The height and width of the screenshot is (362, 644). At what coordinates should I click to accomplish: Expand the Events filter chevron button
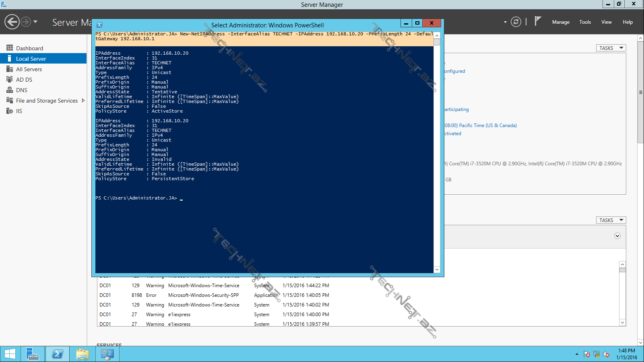click(x=617, y=236)
